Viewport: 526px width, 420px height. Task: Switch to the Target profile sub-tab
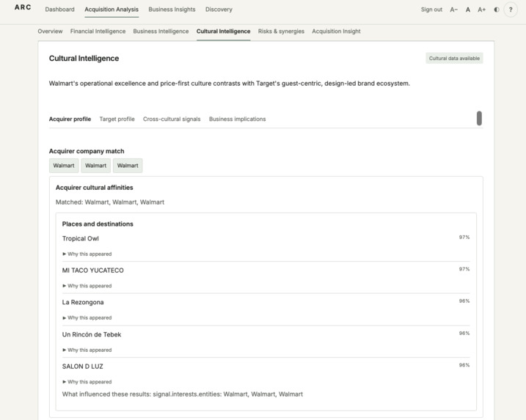pyautogui.click(x=117, y=119)
